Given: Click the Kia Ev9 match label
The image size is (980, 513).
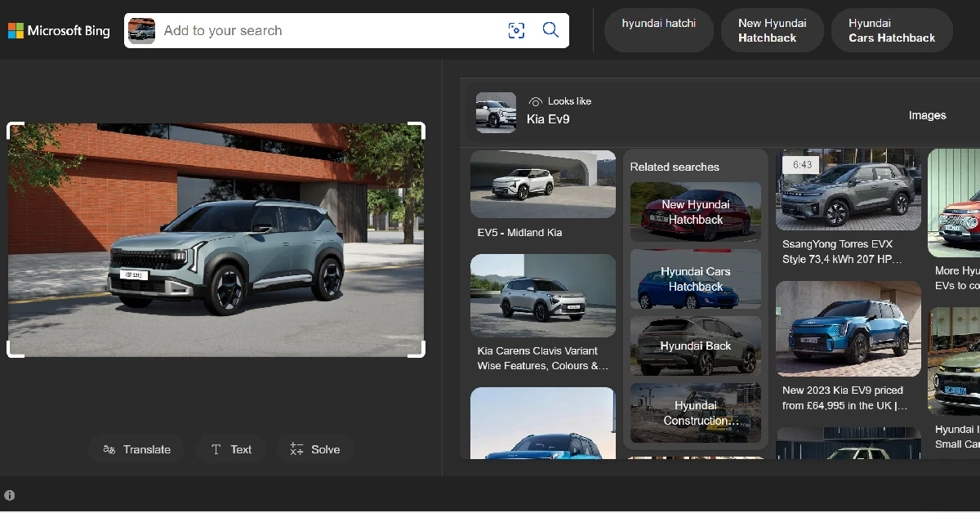Looking at the screenshot, I should [x=564, y=118].
